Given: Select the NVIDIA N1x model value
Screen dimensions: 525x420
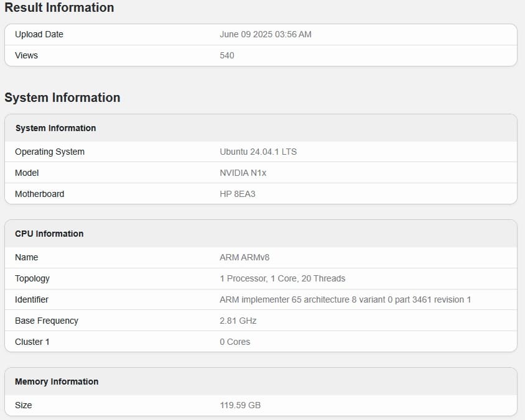Looking at the screenshot, I should (x=243, y=173).
